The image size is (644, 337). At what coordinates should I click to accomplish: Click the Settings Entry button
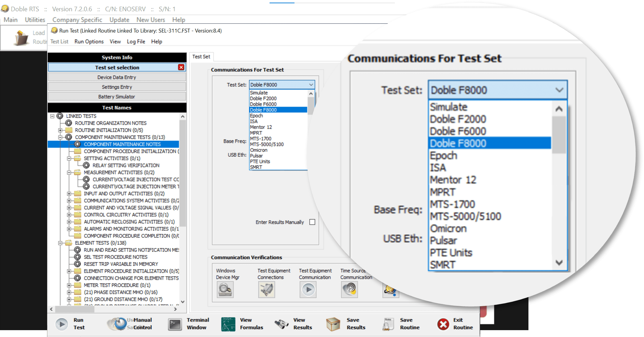(x=117, y=87)
